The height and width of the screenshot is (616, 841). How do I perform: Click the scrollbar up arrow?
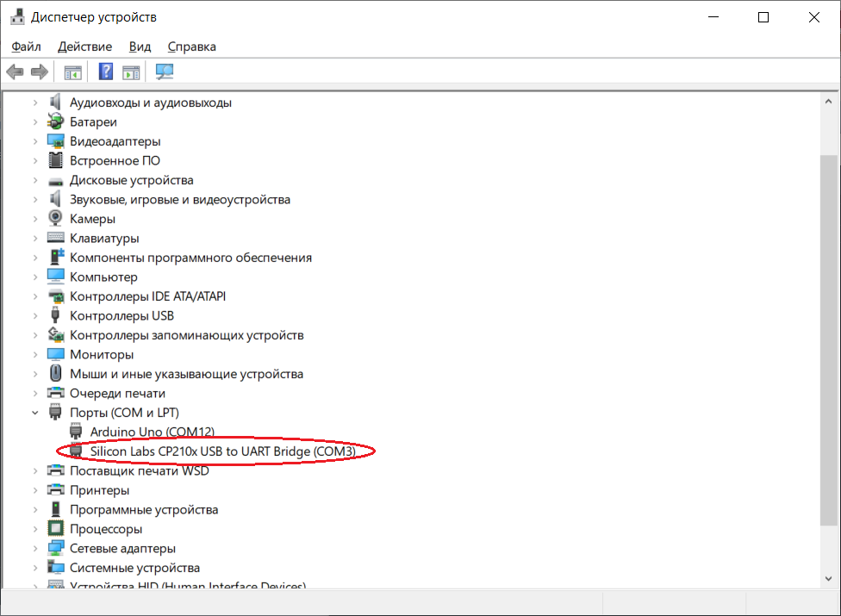tap(829, 101)
